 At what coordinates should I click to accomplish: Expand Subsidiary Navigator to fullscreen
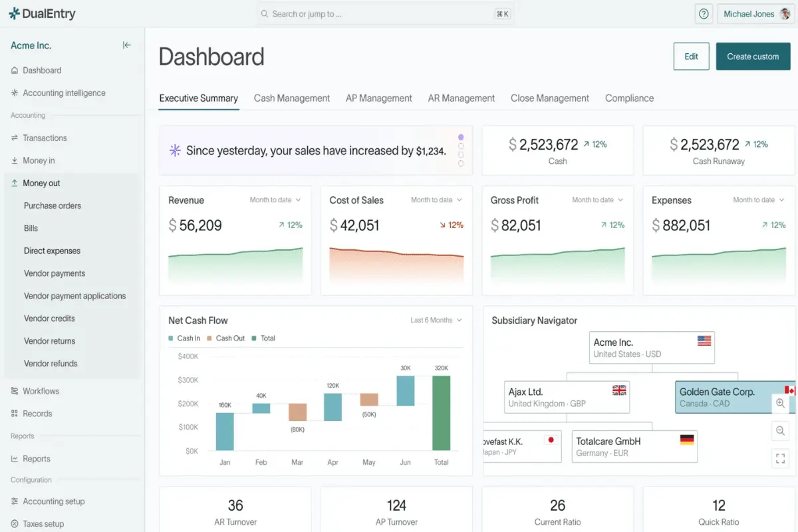781,458
